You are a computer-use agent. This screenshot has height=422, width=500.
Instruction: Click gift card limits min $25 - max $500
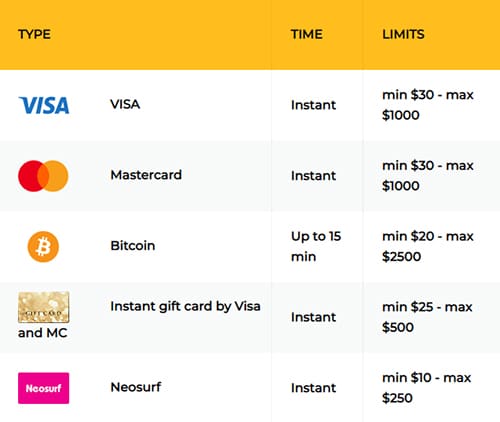tap(427, 317)
